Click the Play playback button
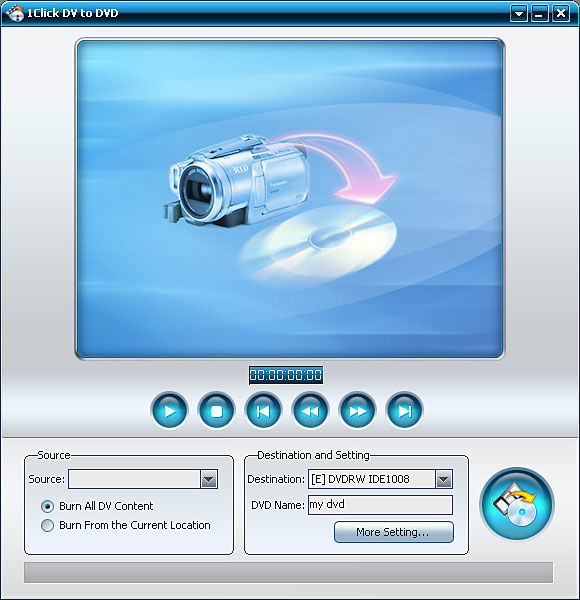Viewport: 580px width, 600px height. 169,411
